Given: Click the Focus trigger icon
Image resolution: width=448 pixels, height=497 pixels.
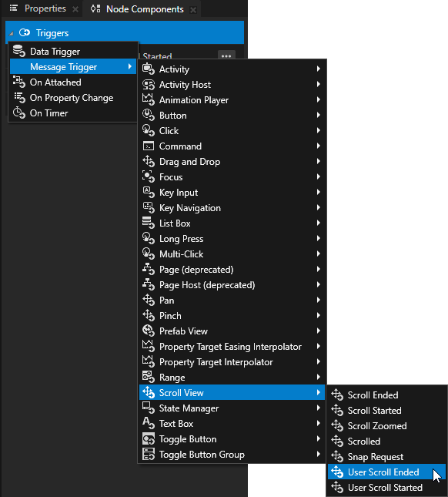Looking at the screenshot, I should pos(148,176).
